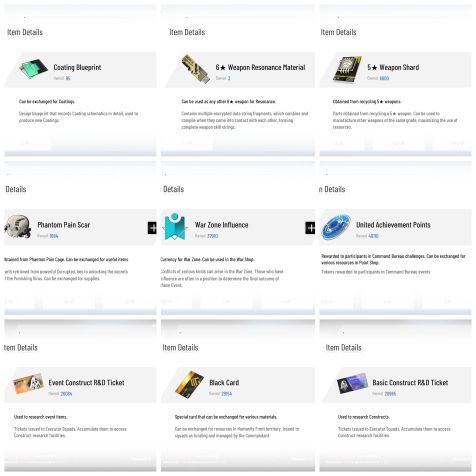Screen dimensions: 476x476
Task: Click the 5★ Weapon Shard chip icon
Action: click(347, 69)
